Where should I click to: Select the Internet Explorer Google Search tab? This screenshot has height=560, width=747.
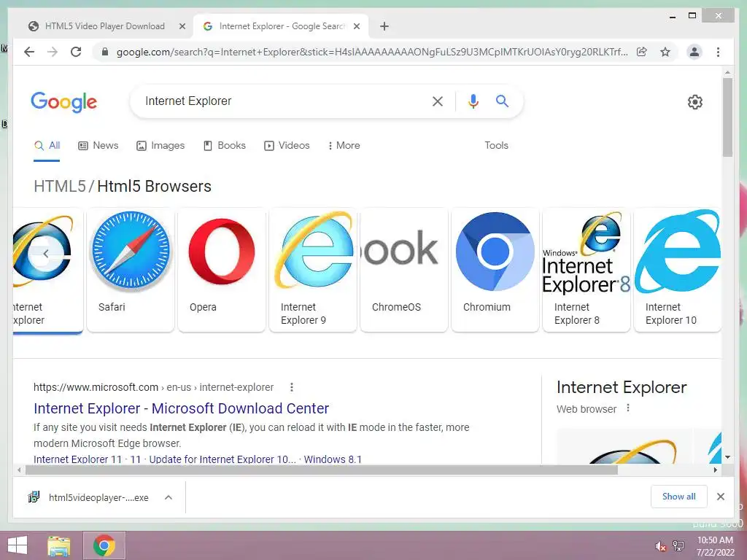click(281, 27)
